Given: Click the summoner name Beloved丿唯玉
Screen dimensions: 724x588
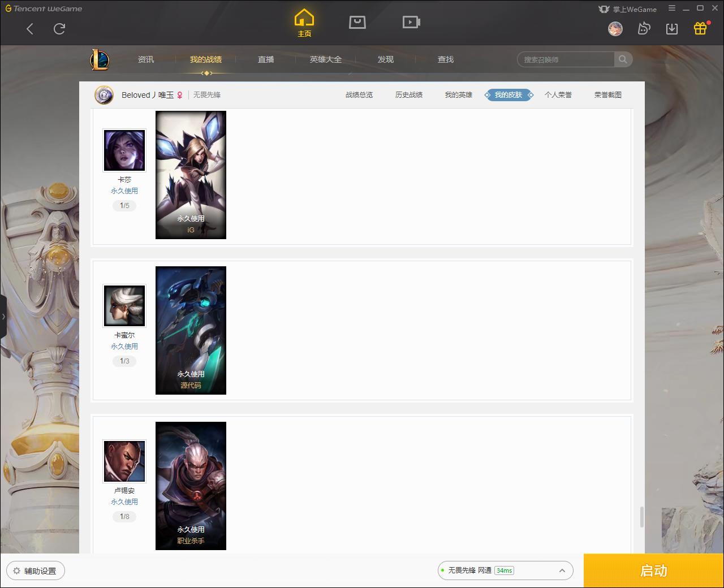Looking at the screenshot, I should coord(148,95).
